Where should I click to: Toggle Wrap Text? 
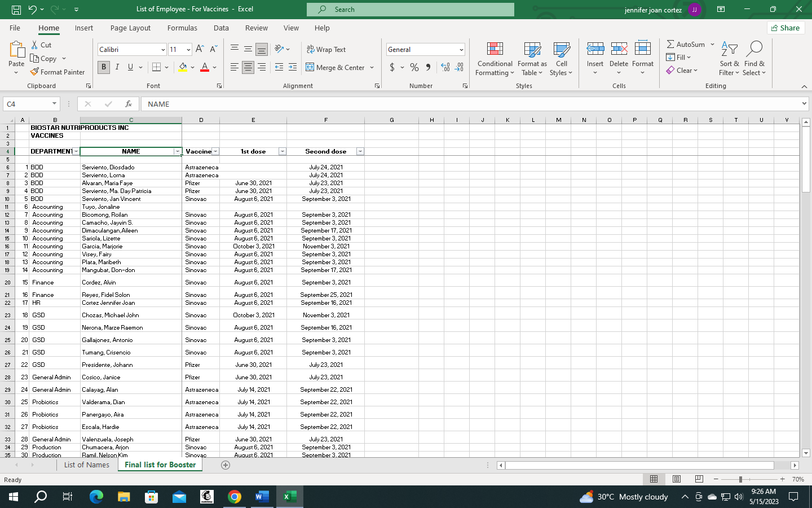point(326,49)
